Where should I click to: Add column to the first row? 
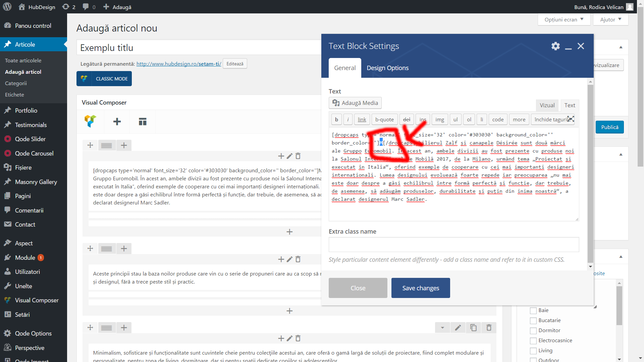click(124, 145)
